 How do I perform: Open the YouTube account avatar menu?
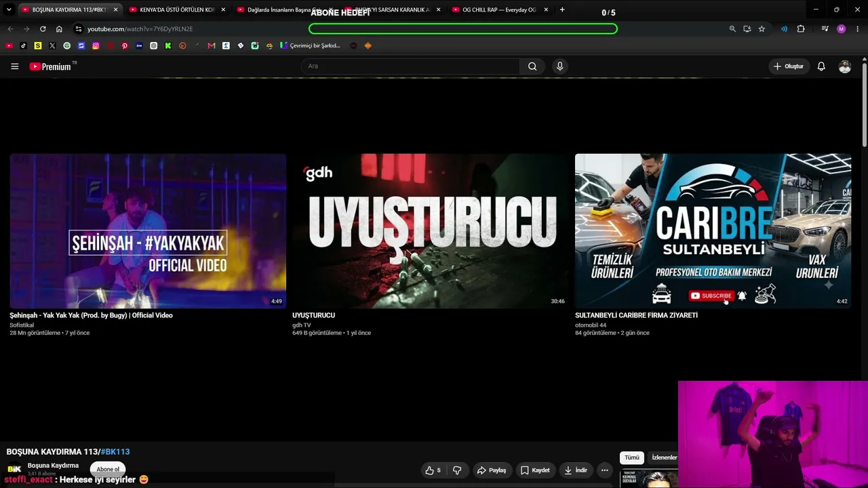[x=844, y=66]
